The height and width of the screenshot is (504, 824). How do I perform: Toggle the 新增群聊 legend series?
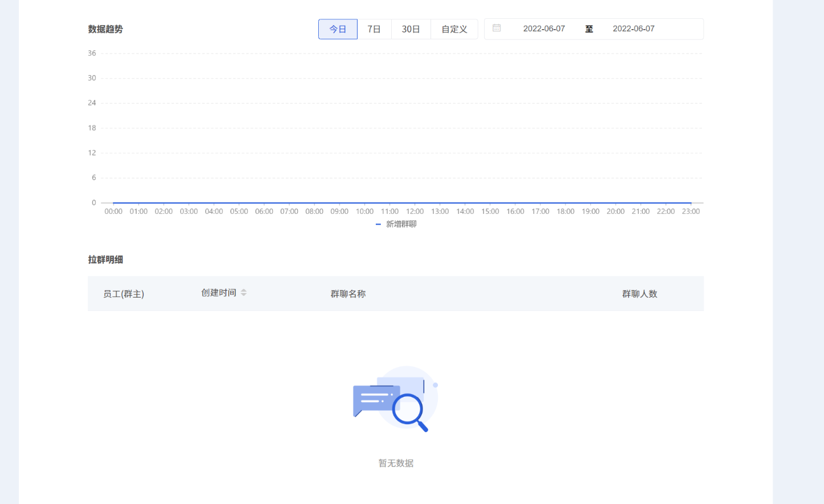[x=396, y=224]
